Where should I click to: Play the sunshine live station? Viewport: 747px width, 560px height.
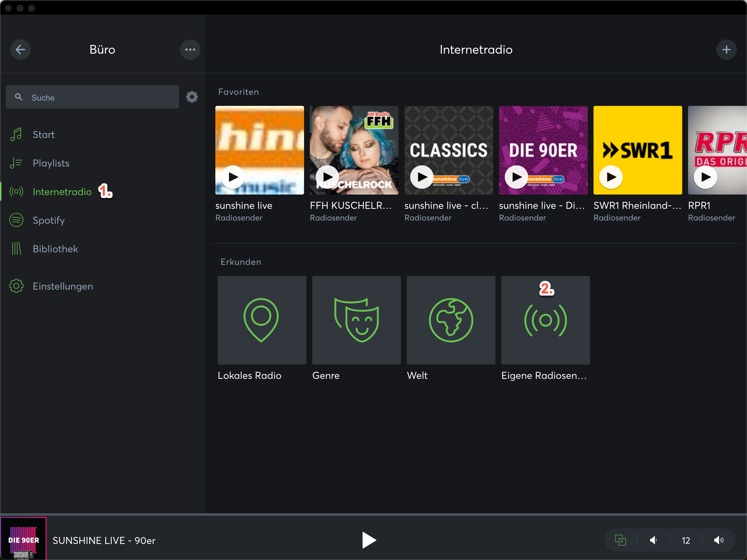click(233, 177)
